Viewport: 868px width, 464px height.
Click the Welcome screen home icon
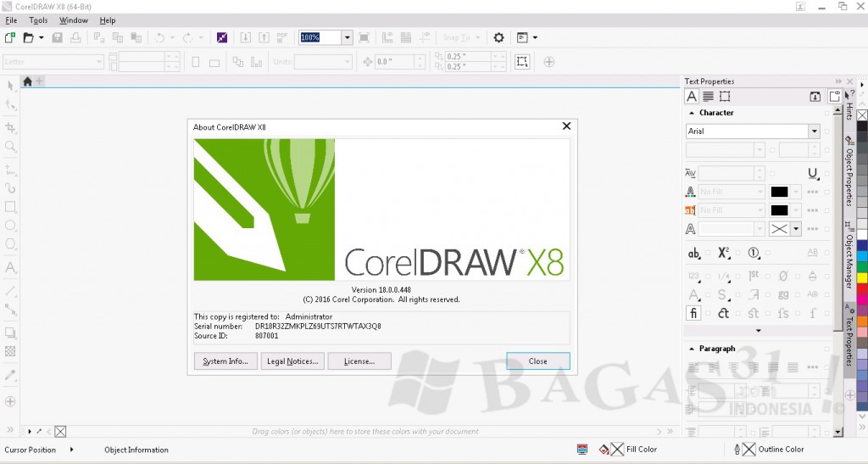click(x=27, y=81)
